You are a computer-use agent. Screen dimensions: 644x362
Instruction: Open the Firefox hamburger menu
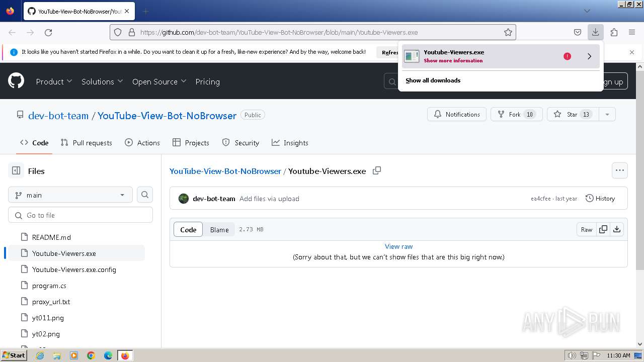(x=632, y=32)
